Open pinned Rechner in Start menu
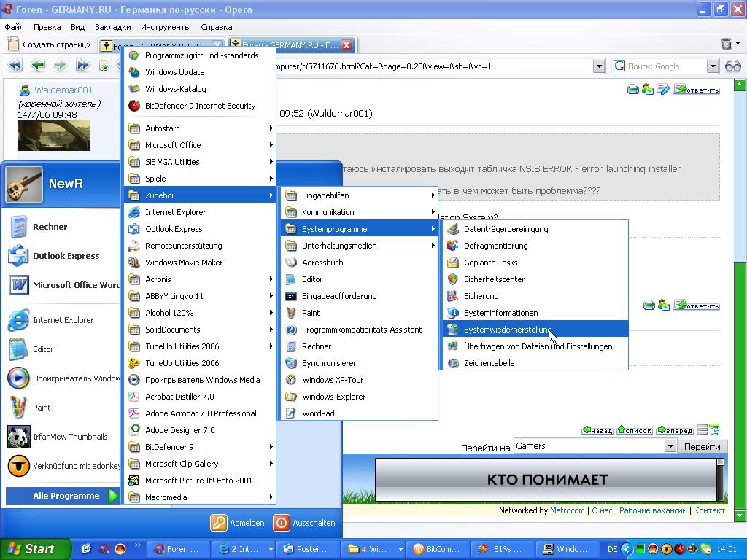Image resolution: width=747 pixels, height=560 pixels. tap(62, 227)
